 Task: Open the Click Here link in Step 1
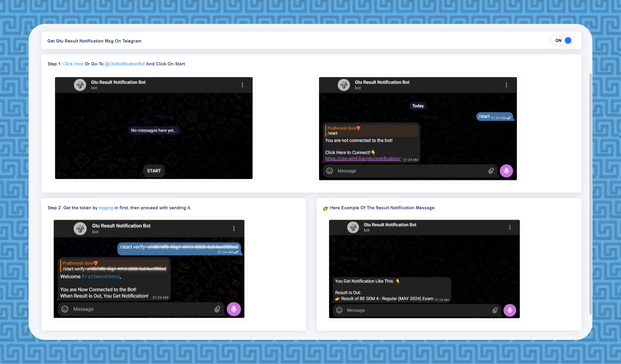pyautogui.click(x=73, y=64)
